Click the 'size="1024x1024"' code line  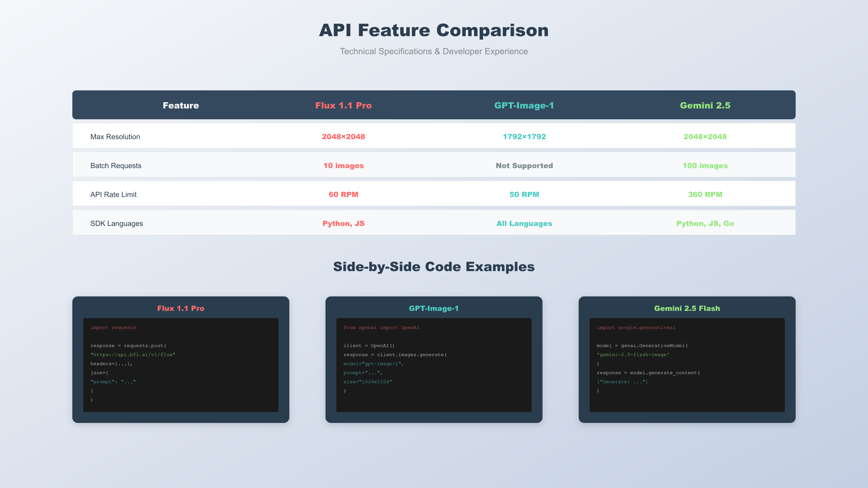tap(368, 382)
